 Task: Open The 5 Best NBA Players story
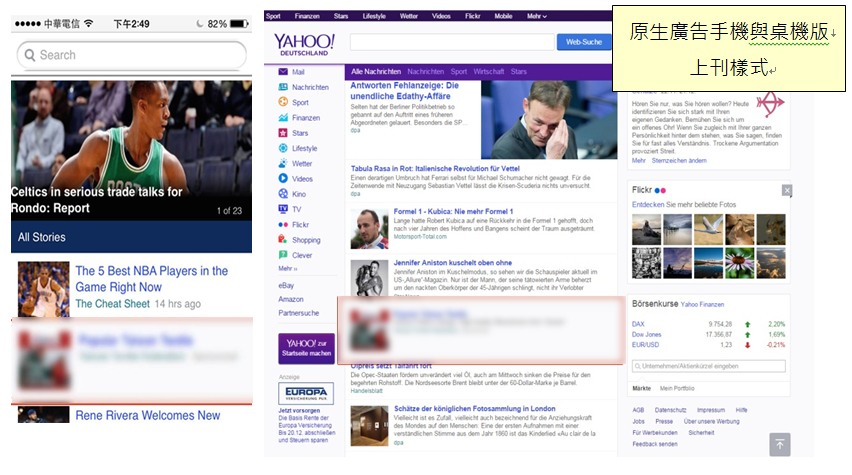(152, 279)
